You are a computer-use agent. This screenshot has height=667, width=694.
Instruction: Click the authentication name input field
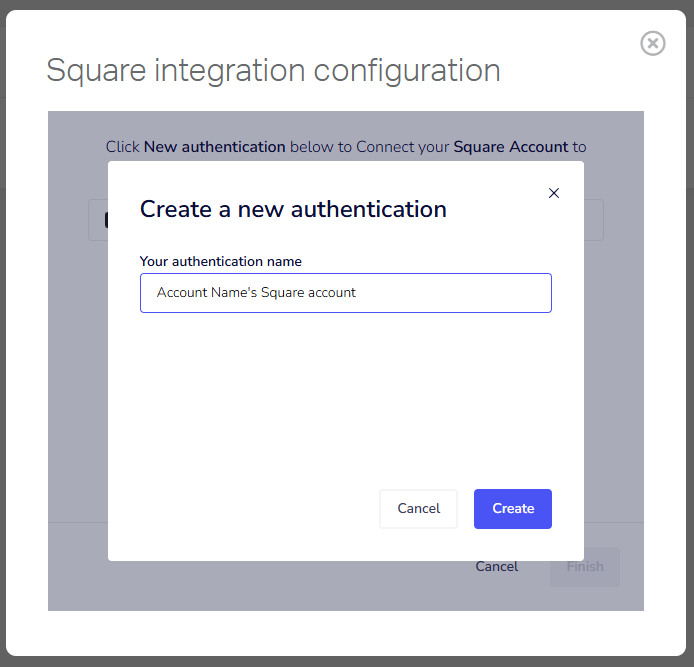pyautogui.click(x=346, y=293)
